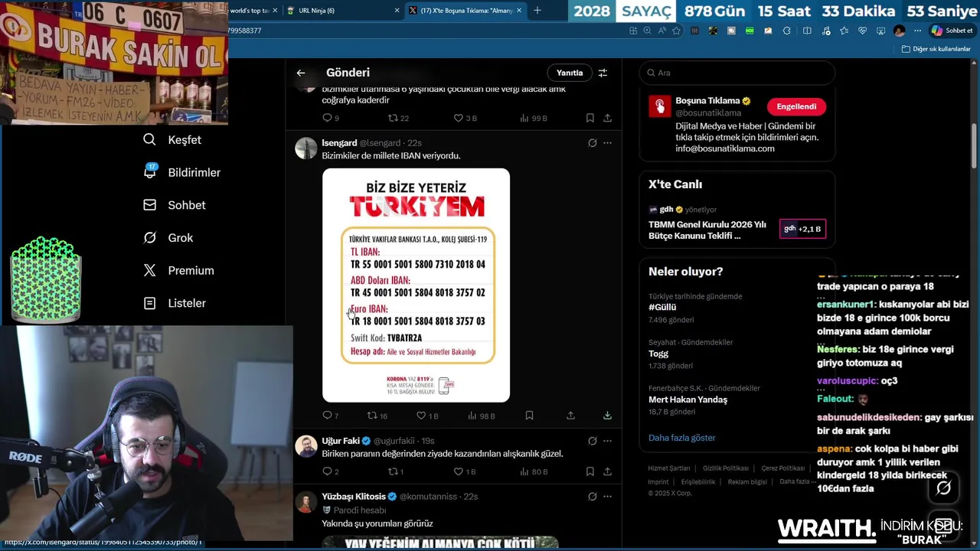The width and height of the screenshot is (980, 551).
Task: Open the #Güllü trending topic
Action: pos(662,307)
